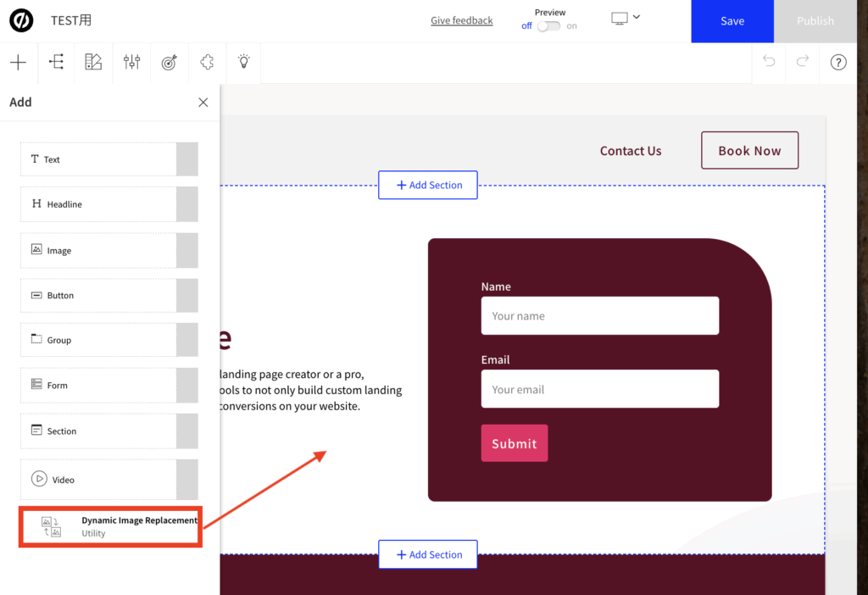Open the Add elements plus icon
This screenshot has width=868, height=595.
(18, 62)
